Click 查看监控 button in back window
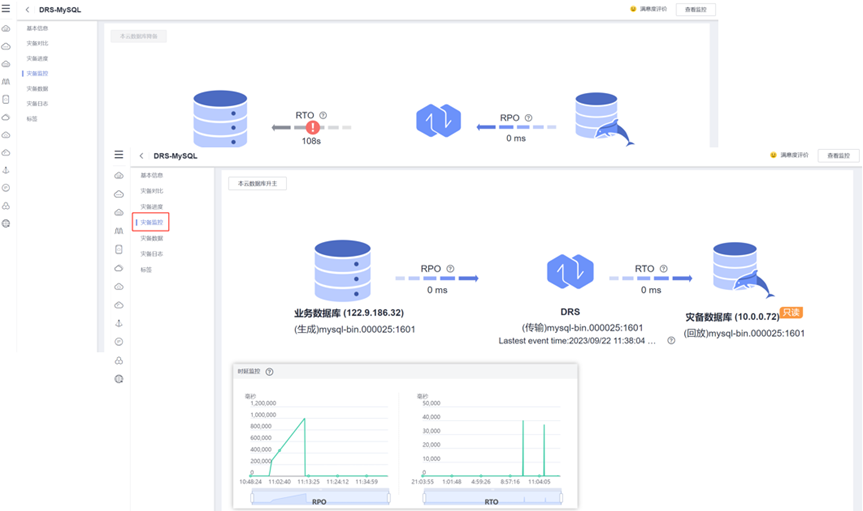Image resolution: width=863 pixels, height=511 pixels. pos(696,9)
